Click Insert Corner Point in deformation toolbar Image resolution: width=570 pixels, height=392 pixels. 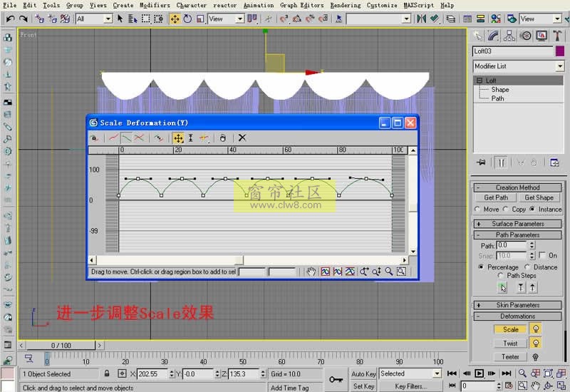(x=204, y=138)
